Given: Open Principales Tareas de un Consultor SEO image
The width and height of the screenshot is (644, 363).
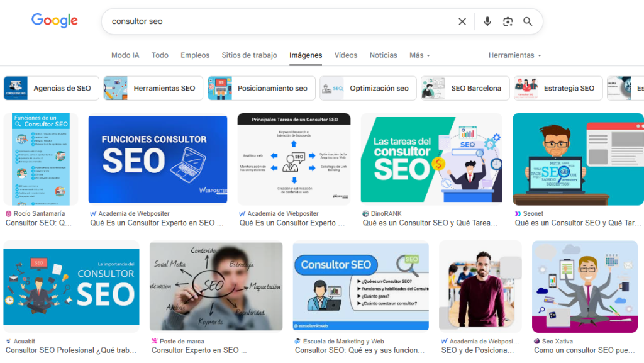Looking at the screenshot, I should coord(294,159).
